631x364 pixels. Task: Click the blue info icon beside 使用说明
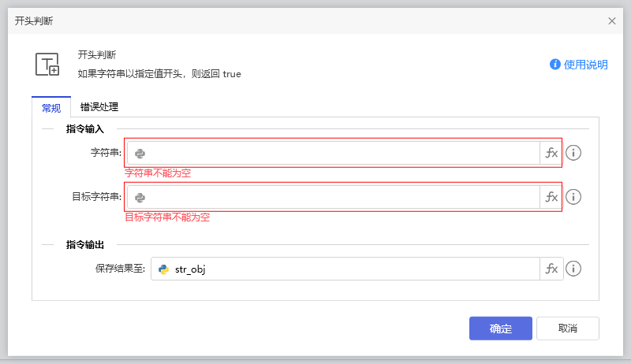click(554, 65)
